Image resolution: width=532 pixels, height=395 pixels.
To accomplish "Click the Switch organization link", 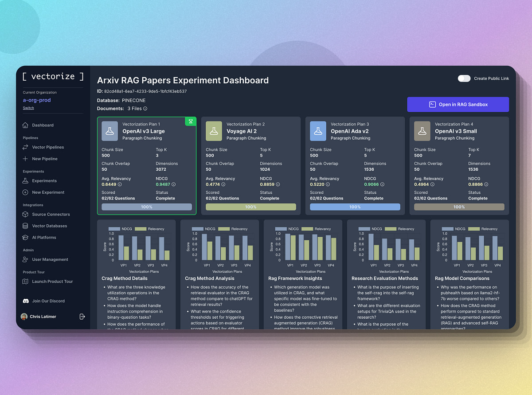I will (x=28, y=108).
